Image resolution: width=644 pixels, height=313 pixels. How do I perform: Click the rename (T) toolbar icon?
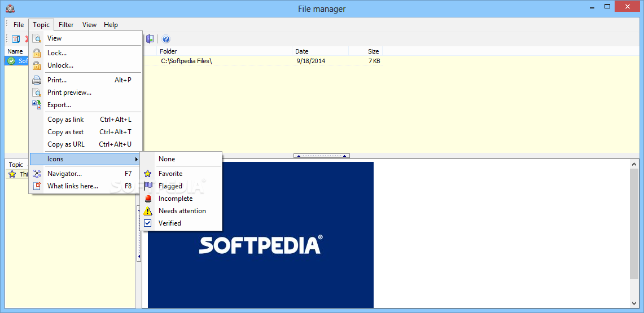(16, 39)
